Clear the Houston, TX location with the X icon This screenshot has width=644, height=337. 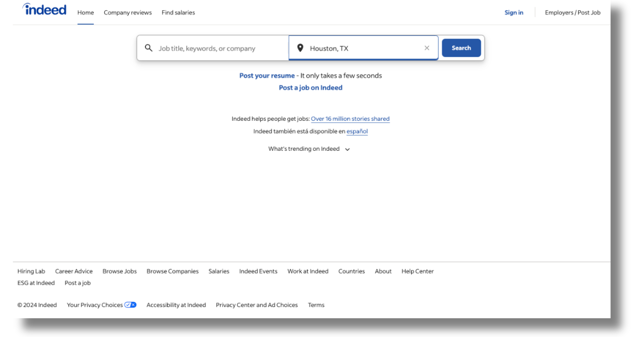[427, 48]
